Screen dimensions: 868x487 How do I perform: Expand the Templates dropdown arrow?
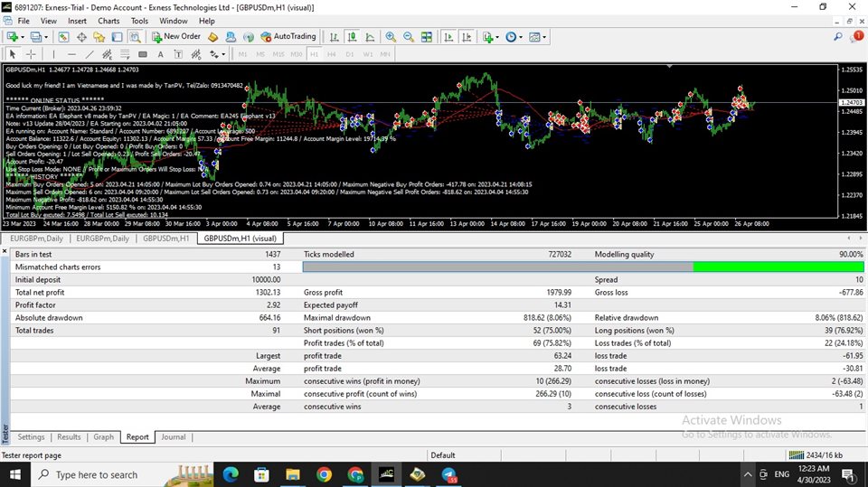tap(544, 37)
